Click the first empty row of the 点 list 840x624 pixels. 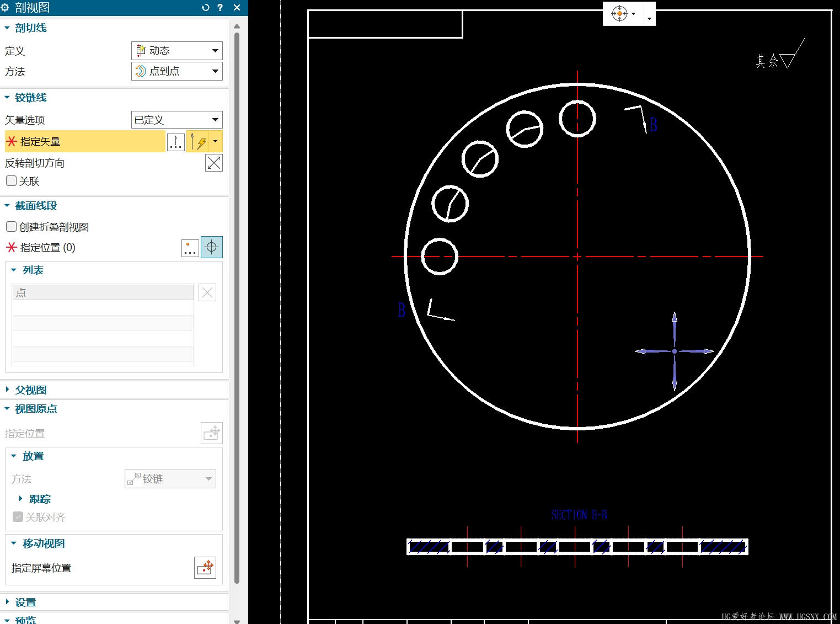(x=103, y=308)
